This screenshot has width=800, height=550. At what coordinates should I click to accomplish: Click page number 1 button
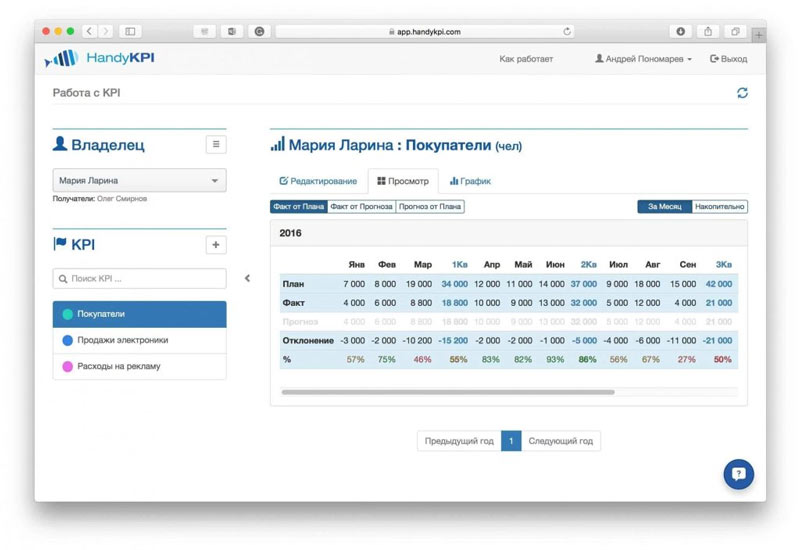(511, 441)
